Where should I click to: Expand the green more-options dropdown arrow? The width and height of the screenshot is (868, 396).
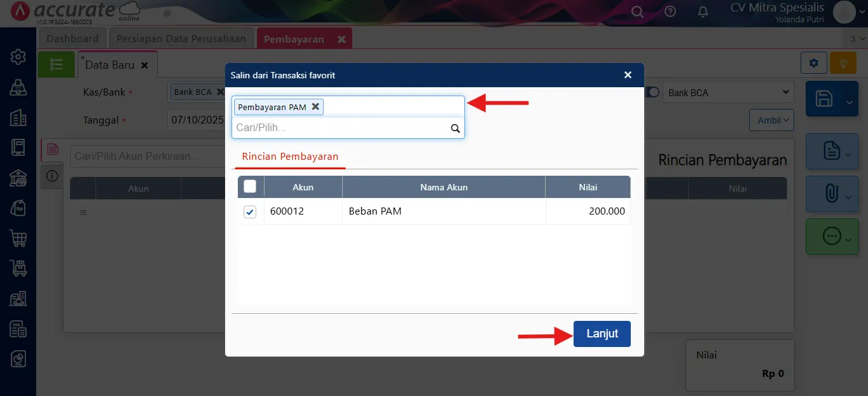(848, 239)
